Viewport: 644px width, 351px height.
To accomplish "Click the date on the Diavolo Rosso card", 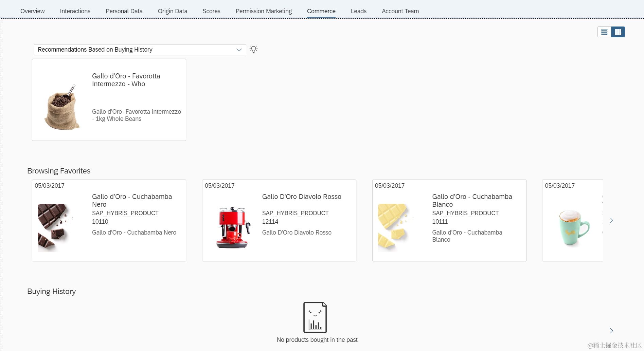I will tap(219, 186).
